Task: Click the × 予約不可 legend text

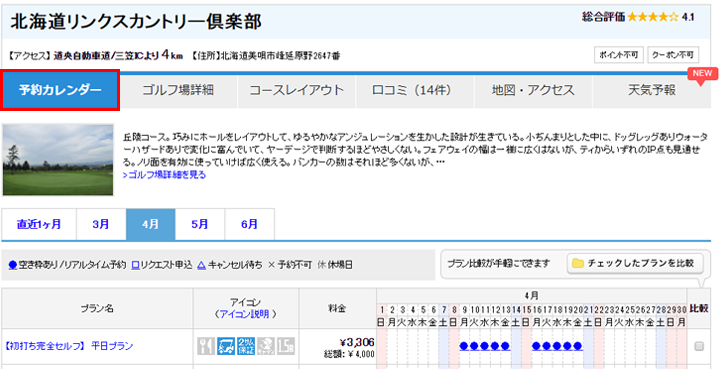Action: click(x=290, y=265)
